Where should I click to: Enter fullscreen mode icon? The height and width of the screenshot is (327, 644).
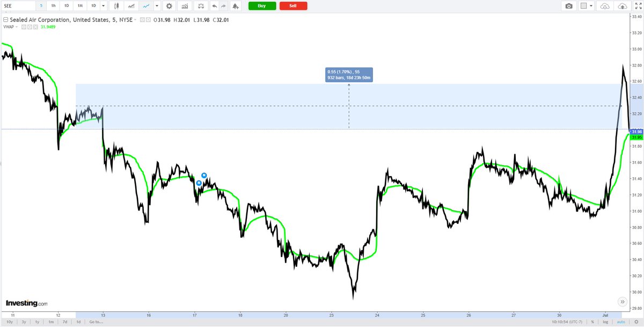637,6
